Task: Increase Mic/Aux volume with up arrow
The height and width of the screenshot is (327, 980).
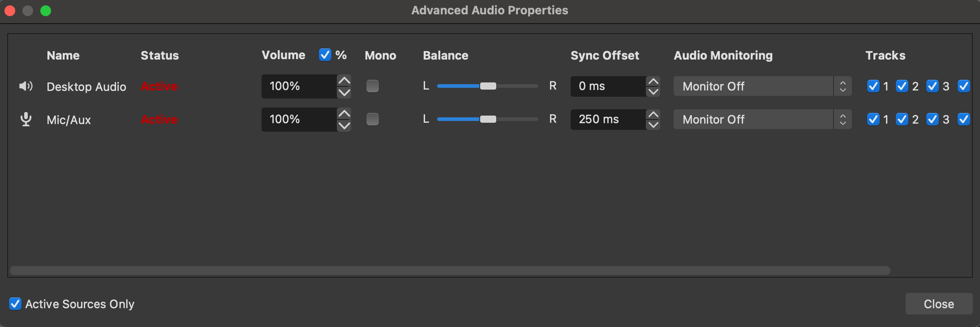Action: (344, 114)
